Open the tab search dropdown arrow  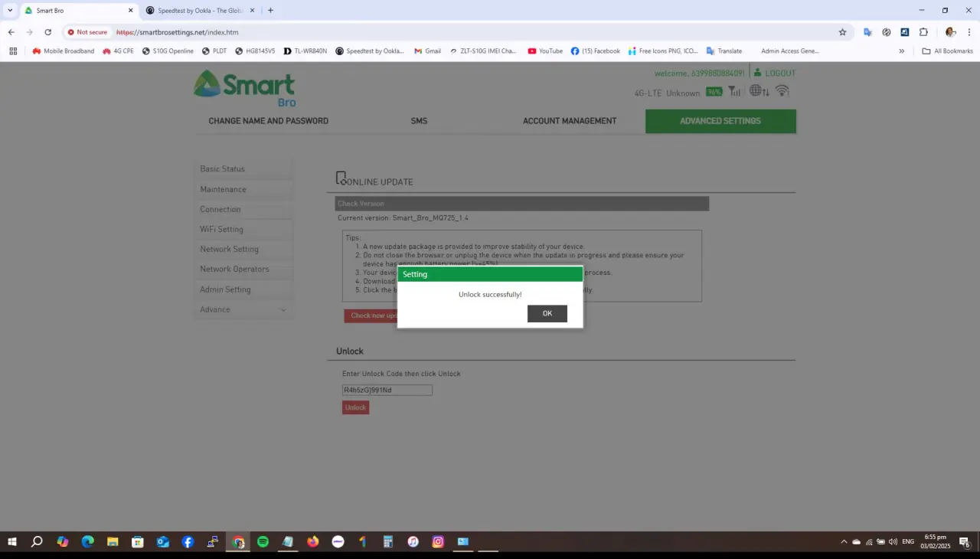pos(10,11)
